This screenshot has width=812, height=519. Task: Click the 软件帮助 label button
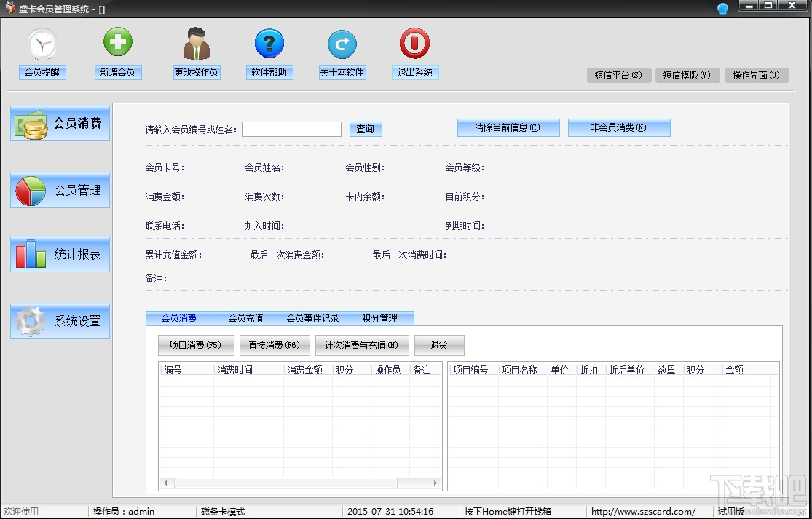pyautogui.click(x=269, y=73)
